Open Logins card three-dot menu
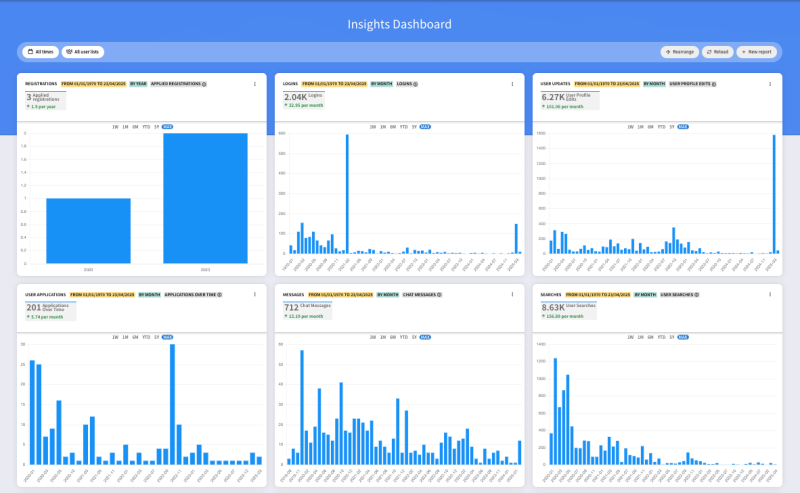The width and height of the screenshot is (800, 493). [x=512, y=84]
